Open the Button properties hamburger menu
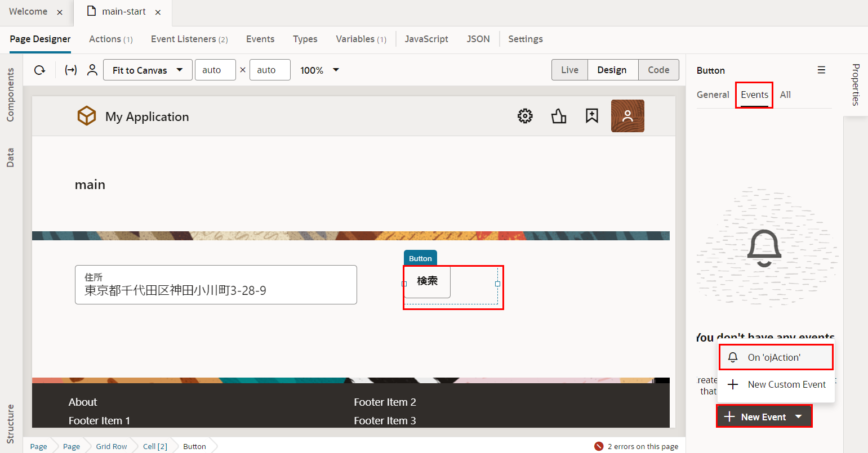868x453 pixels. click(821, 70)
